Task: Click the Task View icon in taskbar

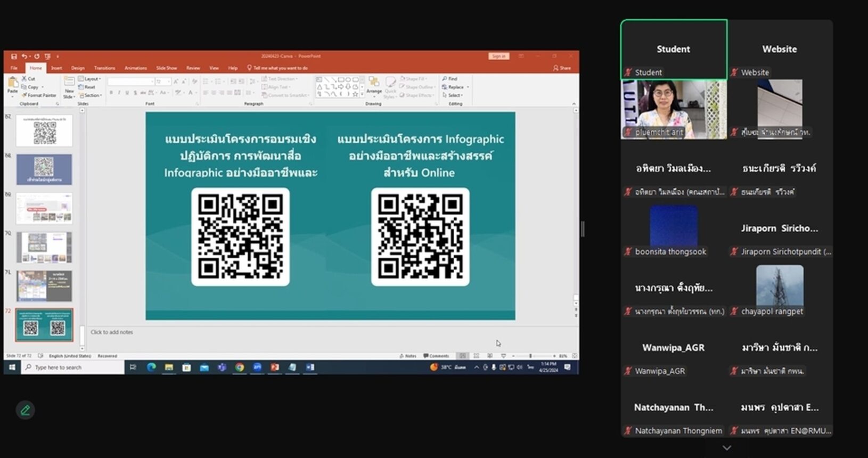Action: [x=133, y=367]
